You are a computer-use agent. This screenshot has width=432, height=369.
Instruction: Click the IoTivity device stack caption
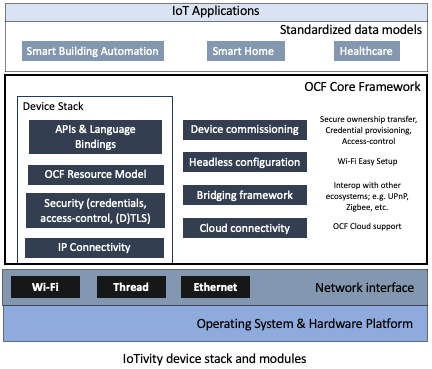(x=215, y=359)
